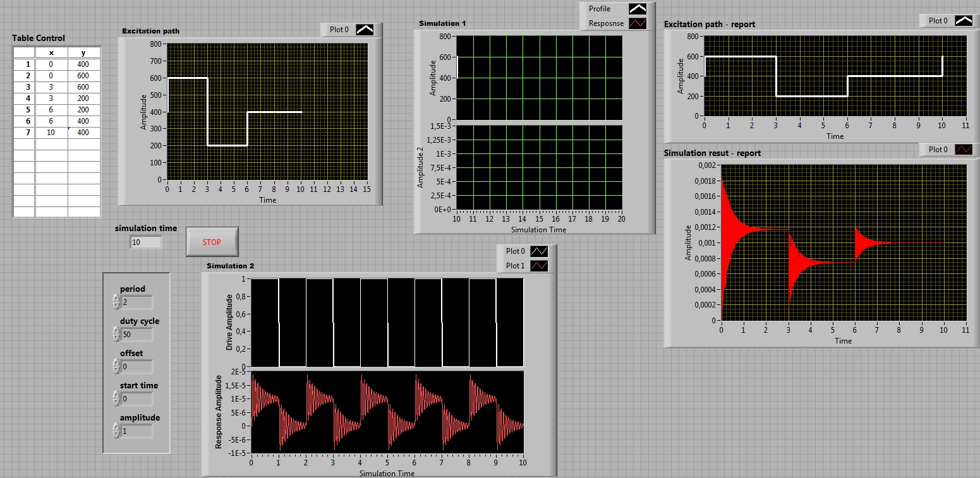Viewport: 980px width, 478px height.
Task: Click the Simulation resut - report plot area
Action: point(844,242)
